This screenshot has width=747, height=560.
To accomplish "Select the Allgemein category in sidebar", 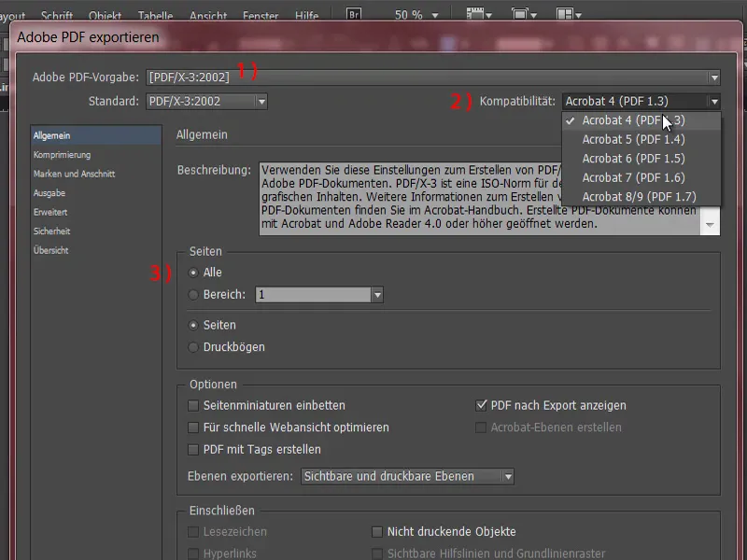I will coord(96,135).
